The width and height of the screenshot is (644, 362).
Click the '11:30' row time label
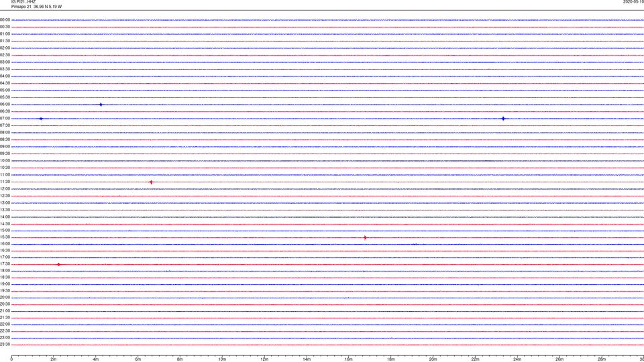tap(5, 182)
